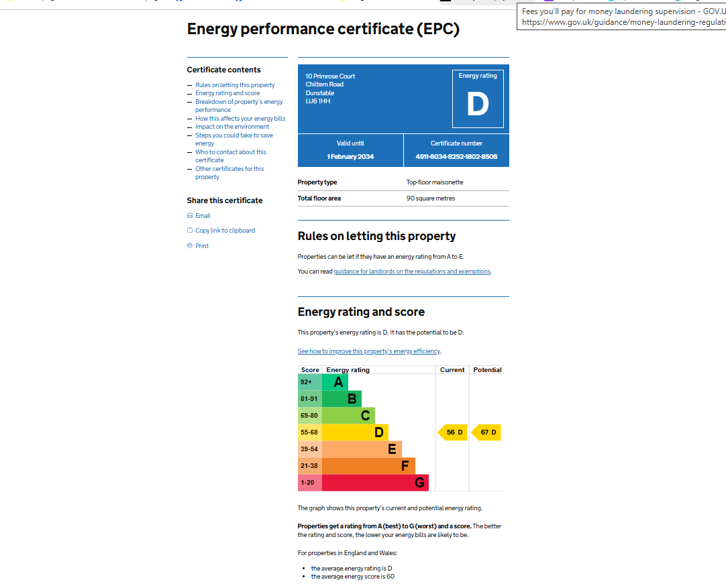Click the clipboard icon beside Copy link

click(190, 231)
